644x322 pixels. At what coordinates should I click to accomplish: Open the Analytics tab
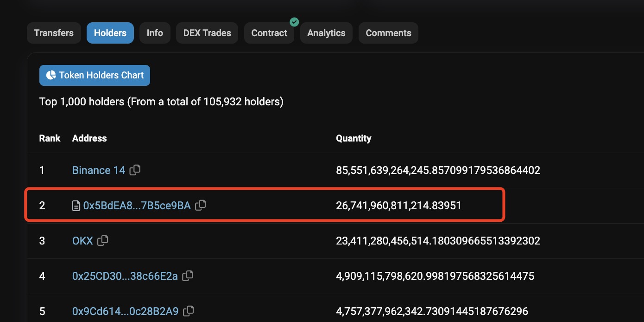tap(326, 33)
